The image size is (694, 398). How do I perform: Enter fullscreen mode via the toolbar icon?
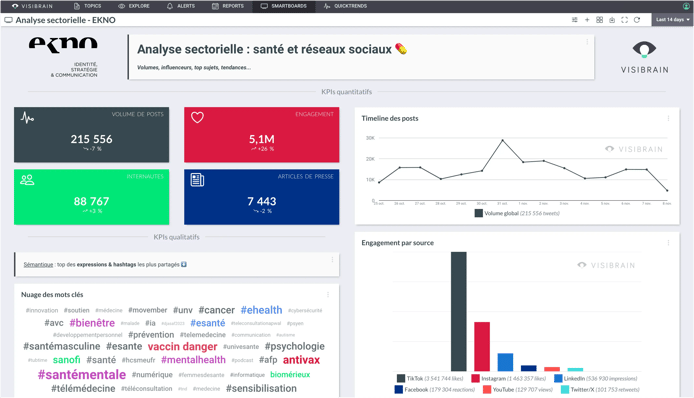pyautogui.click(x=624, y=20)
